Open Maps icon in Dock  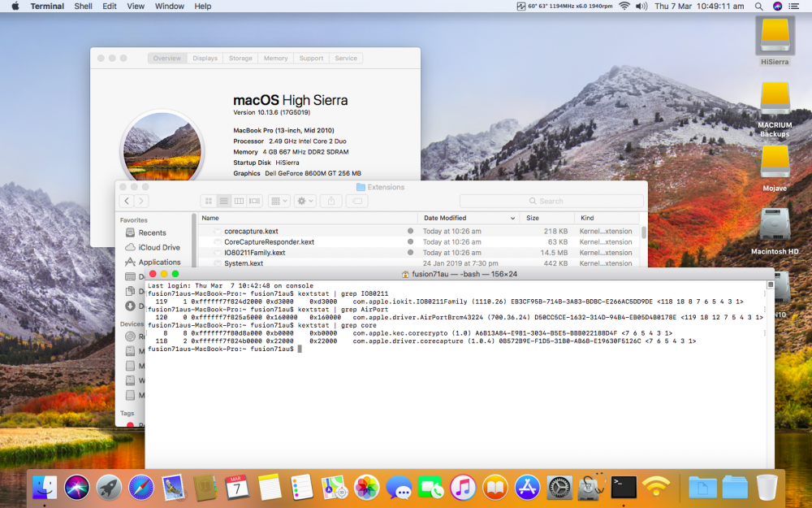334,487
